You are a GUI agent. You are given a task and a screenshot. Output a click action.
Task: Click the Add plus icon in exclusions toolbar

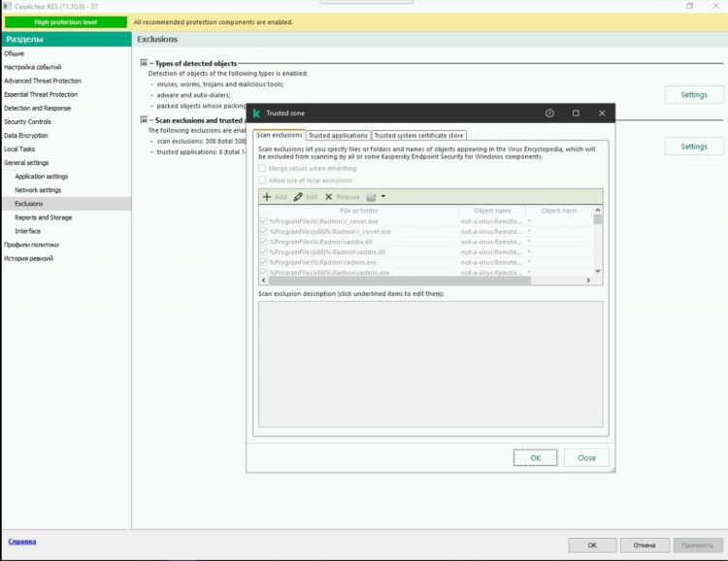coord(267,197)
